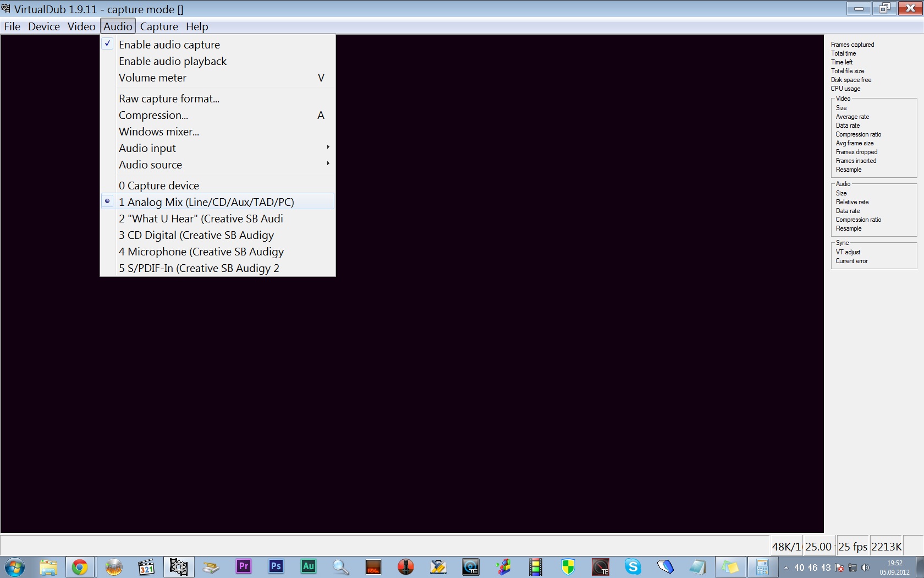Open the Capture menu

click(x=159, y=26)
